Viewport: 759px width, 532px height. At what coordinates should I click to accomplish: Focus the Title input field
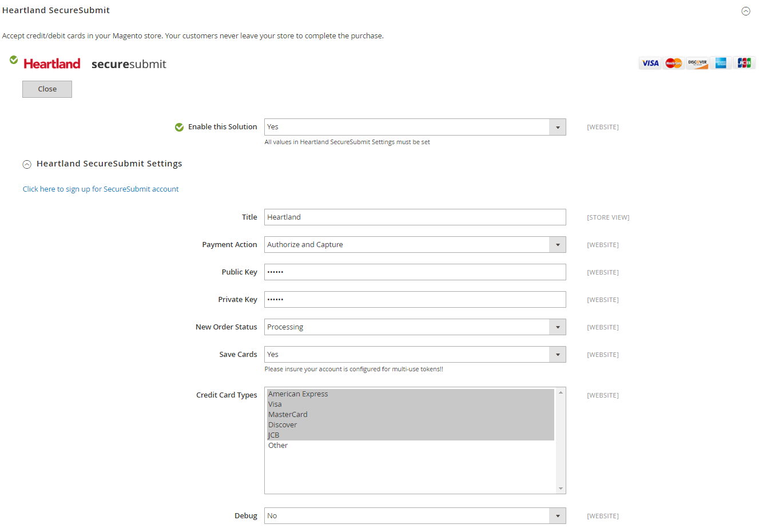point(415,217)
